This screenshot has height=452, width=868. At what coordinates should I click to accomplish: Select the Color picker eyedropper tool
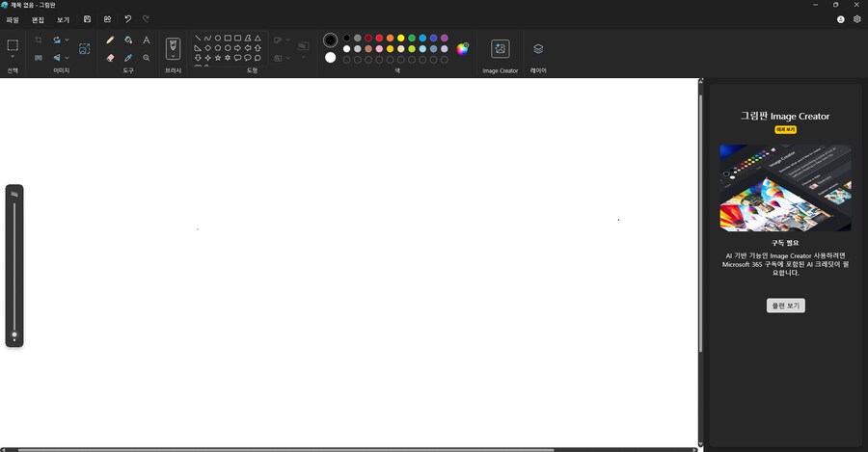coord(128,58)
